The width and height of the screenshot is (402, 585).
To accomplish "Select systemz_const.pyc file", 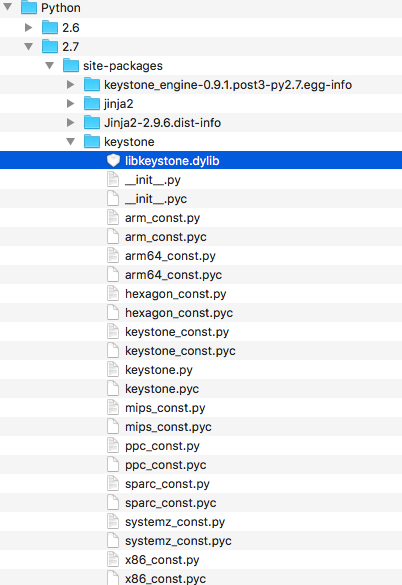I will click(x=201, y=541).
